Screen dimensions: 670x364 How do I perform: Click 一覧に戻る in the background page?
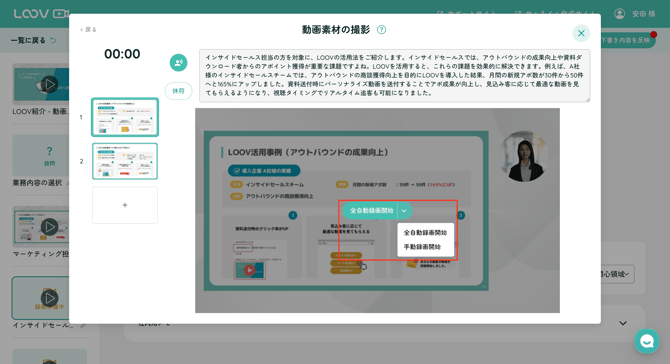[33, 40]
